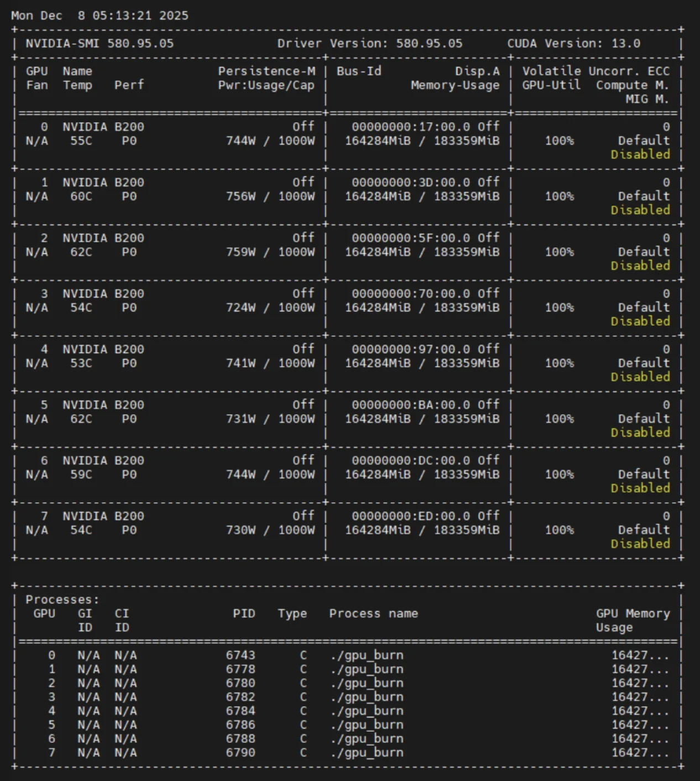Viewport: 700px width, 781px height.
Task: Click PID 6743 in the process list
Action: click(x=241, y=655)
